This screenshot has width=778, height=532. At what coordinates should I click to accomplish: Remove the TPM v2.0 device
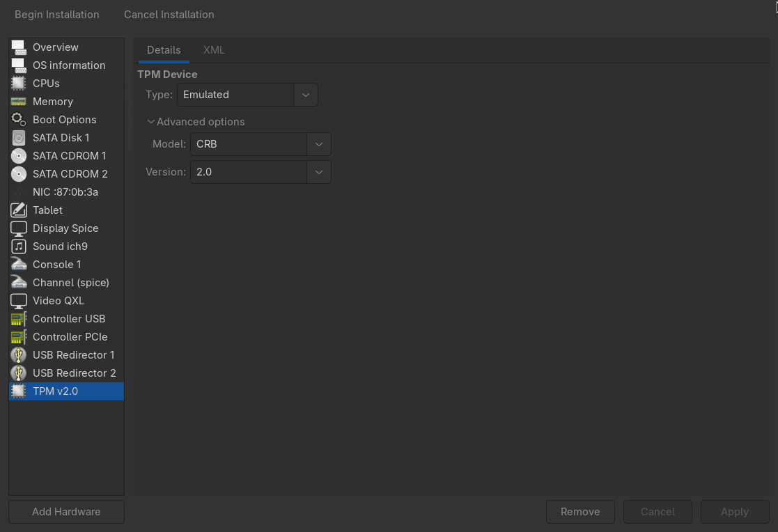click(580, 511)
